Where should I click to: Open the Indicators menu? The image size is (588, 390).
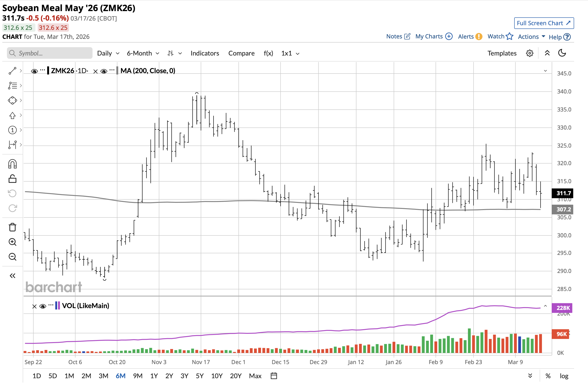(x=205, y=53)
